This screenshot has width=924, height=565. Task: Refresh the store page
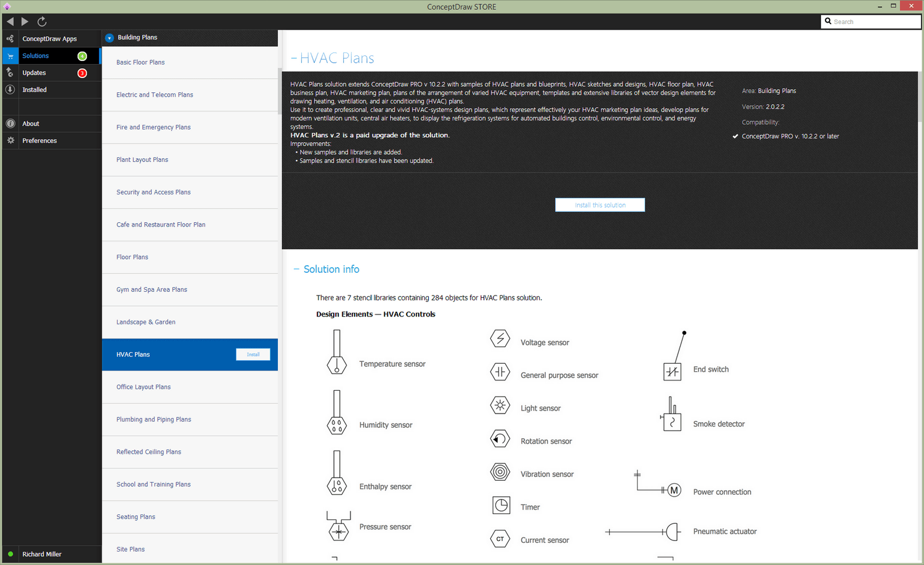(42, 22)
